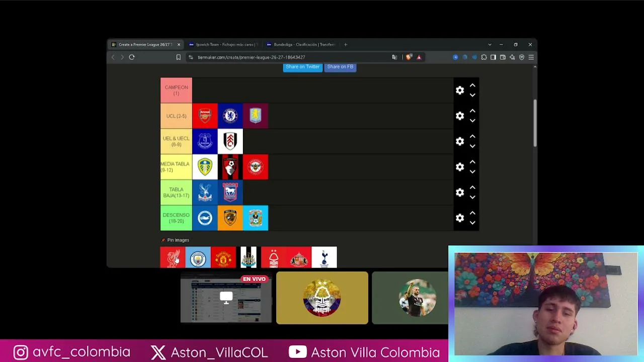Pick the Tottenham Hotspur crest

[324, 257]
